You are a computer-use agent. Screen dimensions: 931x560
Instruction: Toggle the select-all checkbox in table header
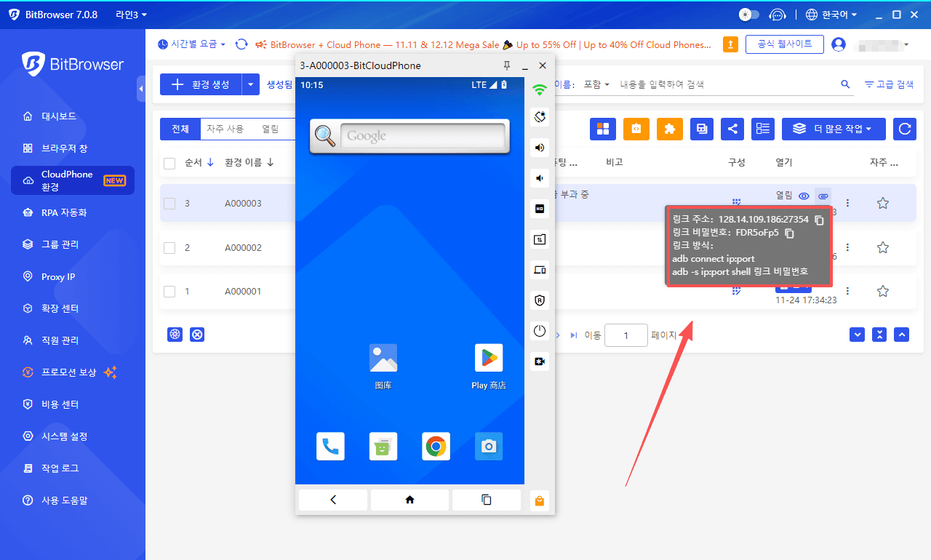click(x=169, y=163)
